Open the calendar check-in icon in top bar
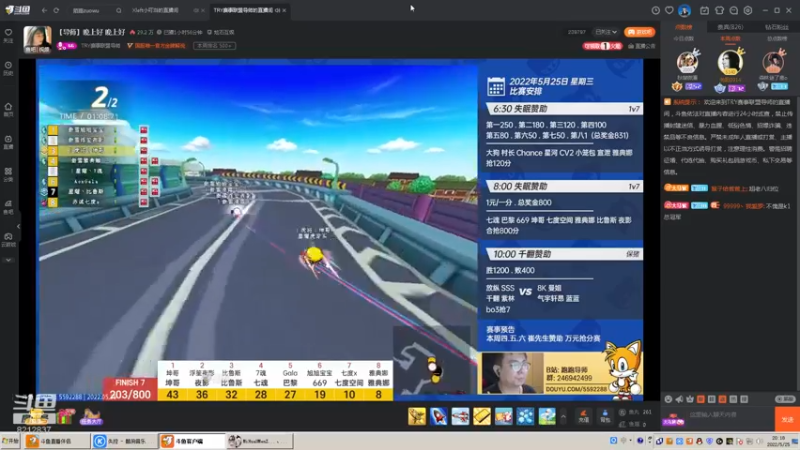Viewport: 800px width, 450px height. coord(704,10)
